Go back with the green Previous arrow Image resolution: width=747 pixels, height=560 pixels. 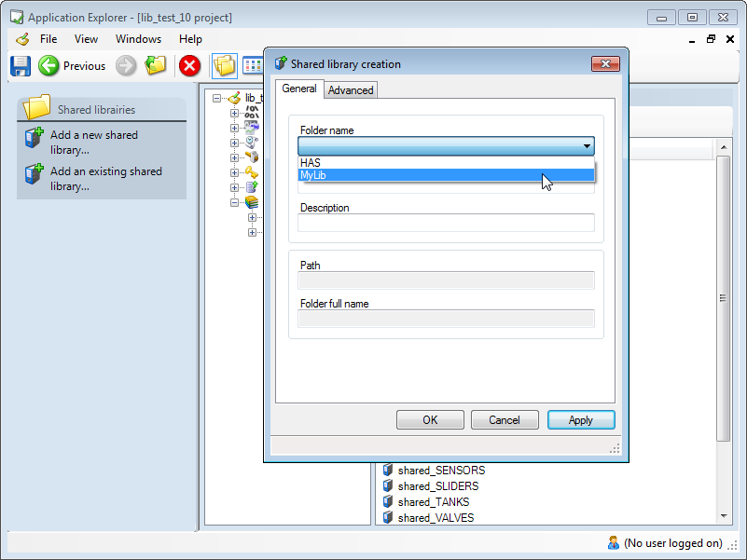pyautogui.click(x=49, y=65)
